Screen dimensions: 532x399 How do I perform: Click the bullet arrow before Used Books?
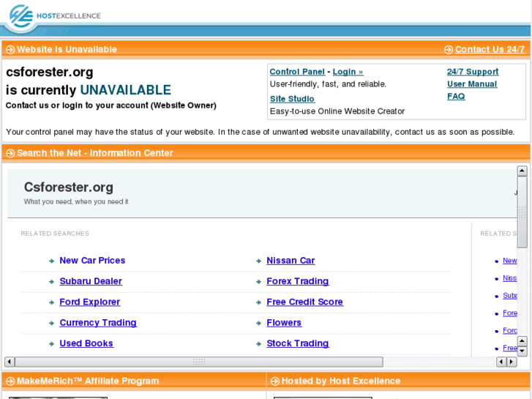51,344
